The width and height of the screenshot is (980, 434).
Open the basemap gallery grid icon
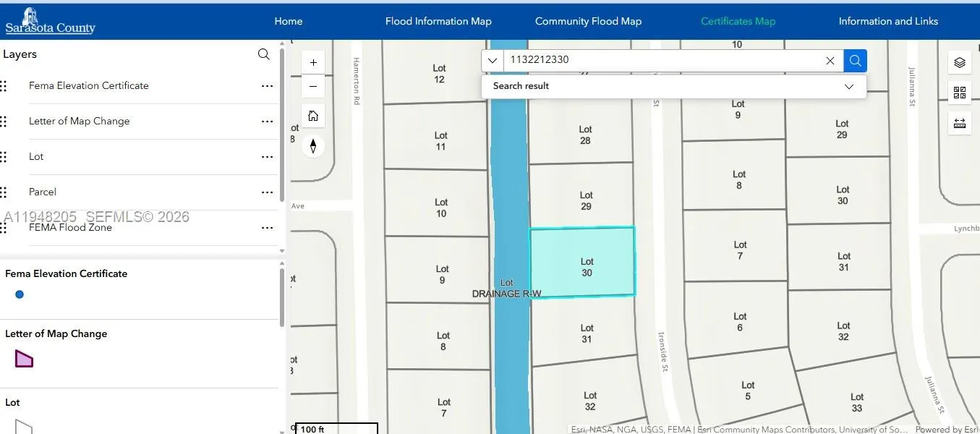click(960, 93)
